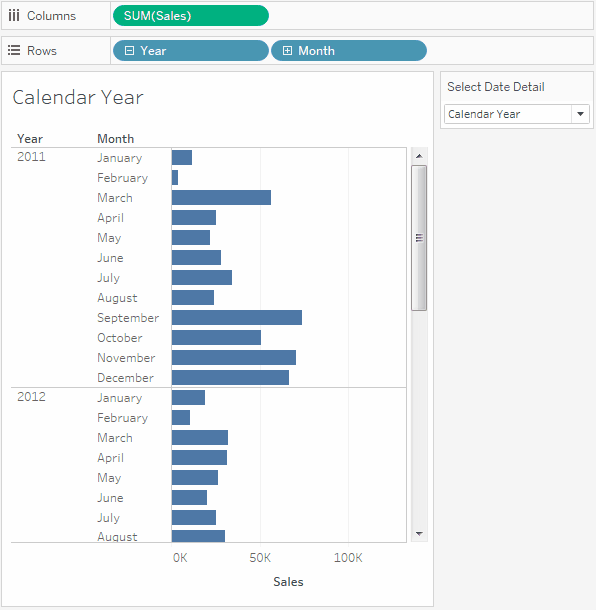Click the scroll up arrow
The width and height of the screenshot is (596, 610).
click(x=419, y=156)
